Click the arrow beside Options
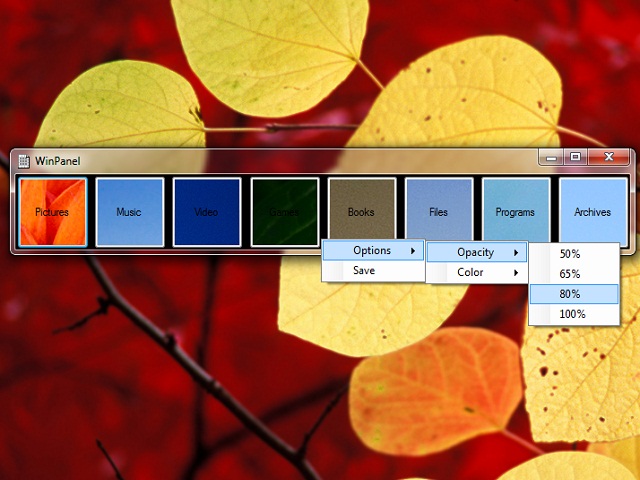Viewport: 640px width, 480px height. (x=413, y=251)
